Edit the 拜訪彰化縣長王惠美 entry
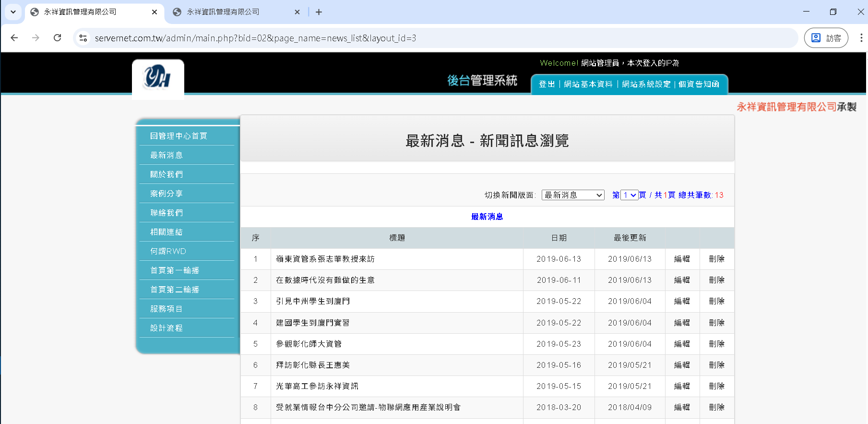Screen dimensions: 868x424 (682, 365)
